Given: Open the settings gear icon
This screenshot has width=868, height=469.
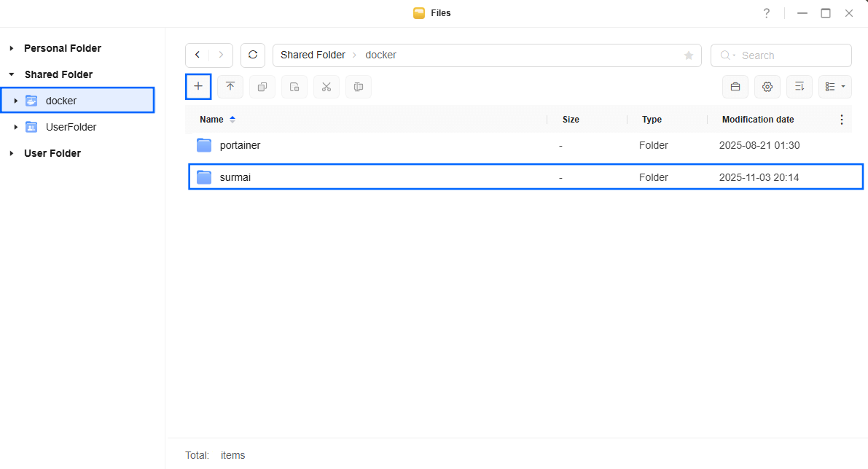Looking at the screenshot, I should point(767,87).
